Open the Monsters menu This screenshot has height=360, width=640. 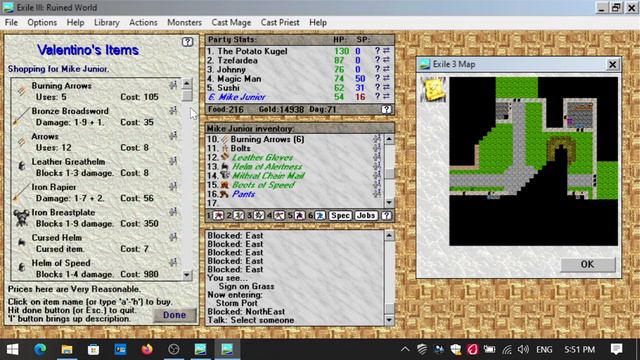(184, 22)
